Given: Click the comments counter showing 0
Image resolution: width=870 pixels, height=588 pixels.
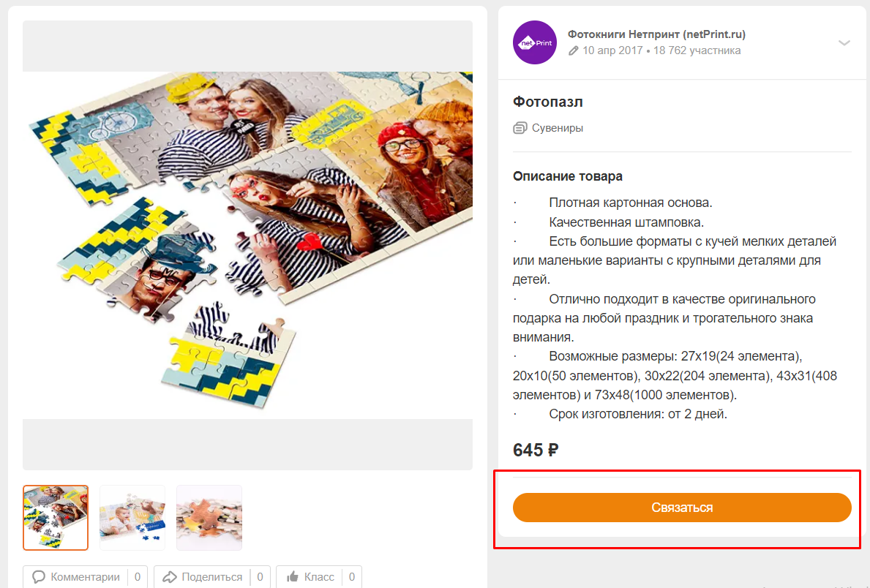Looking at the screenshot, I should (x=138, y=577).
